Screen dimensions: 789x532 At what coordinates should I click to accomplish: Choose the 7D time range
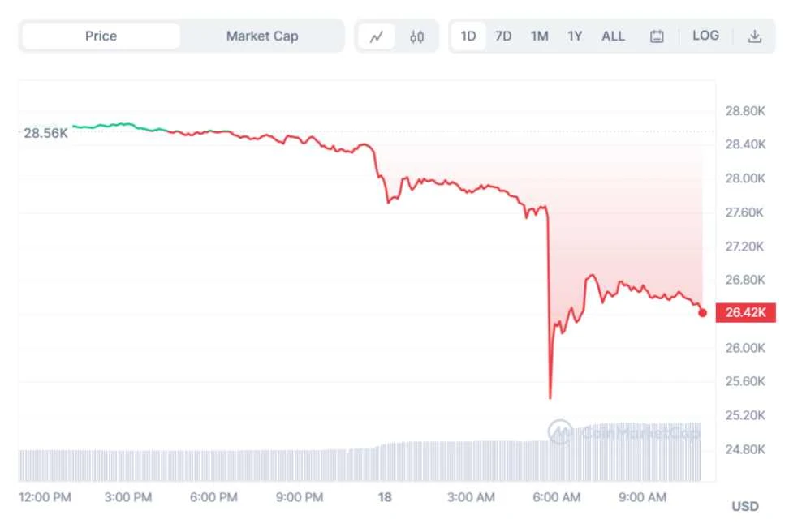click(503, 36)
